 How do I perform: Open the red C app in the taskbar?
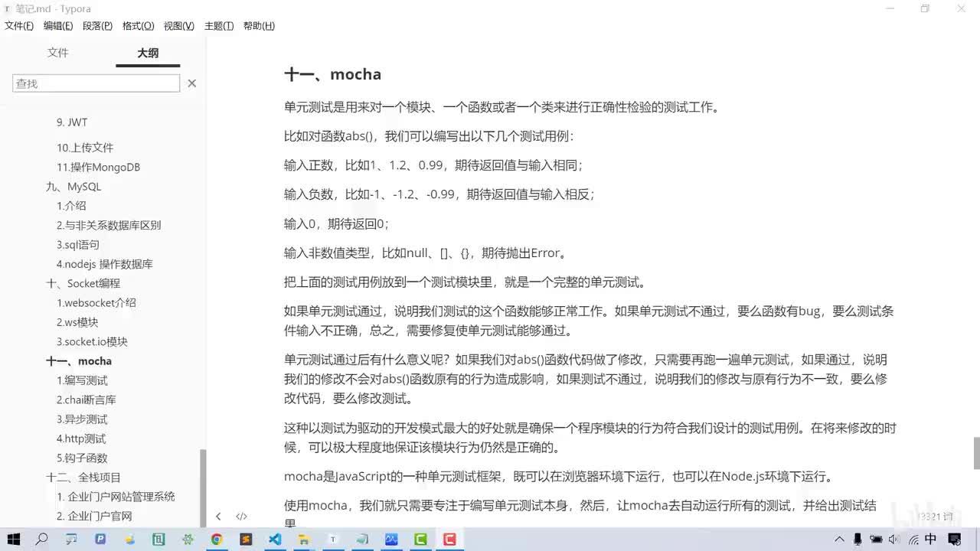[x=449, y=540]
